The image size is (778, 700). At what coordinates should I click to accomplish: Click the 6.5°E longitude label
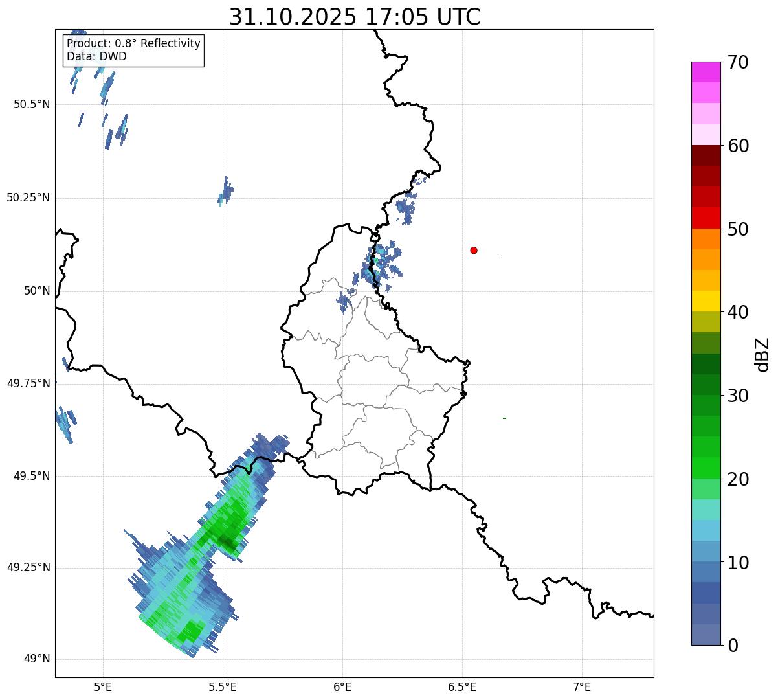(x=462, y=687)
